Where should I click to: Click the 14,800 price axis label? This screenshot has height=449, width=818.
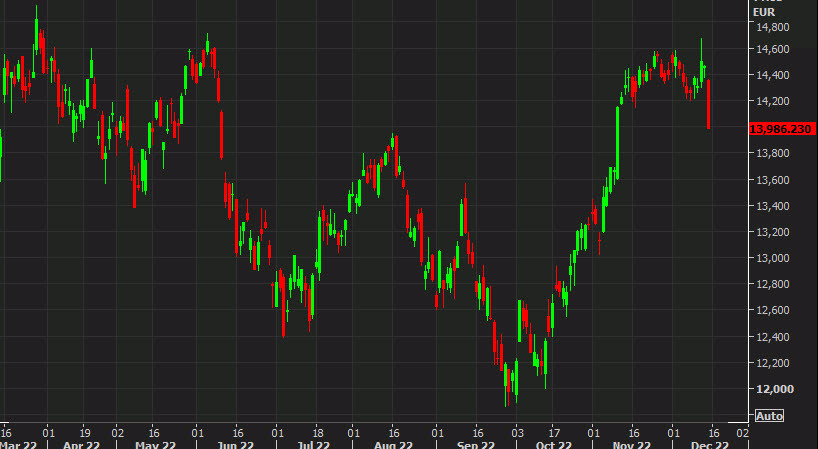tap(773, 27)
